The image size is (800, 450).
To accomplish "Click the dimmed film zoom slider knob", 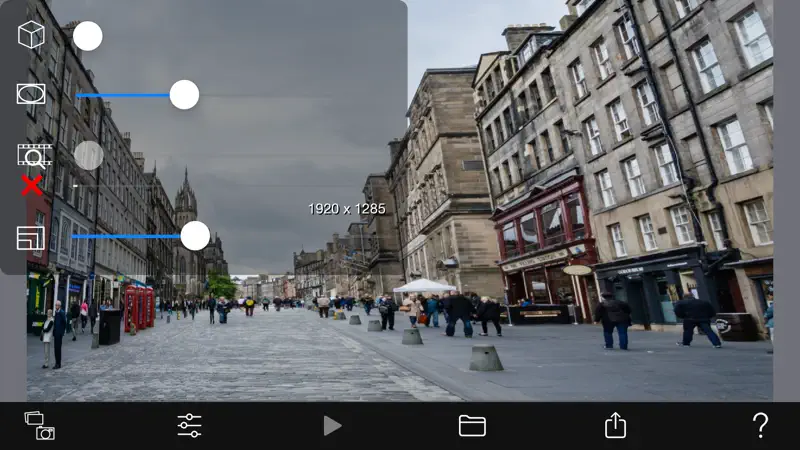I will click(x=89, y=156).
